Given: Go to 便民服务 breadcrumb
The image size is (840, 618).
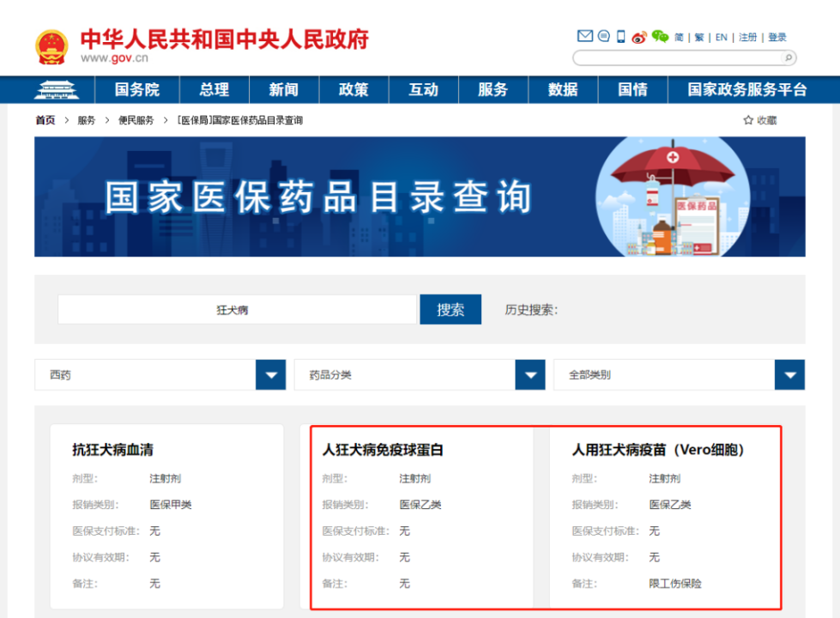Looking at the screenshot, I should coord(136,120).
